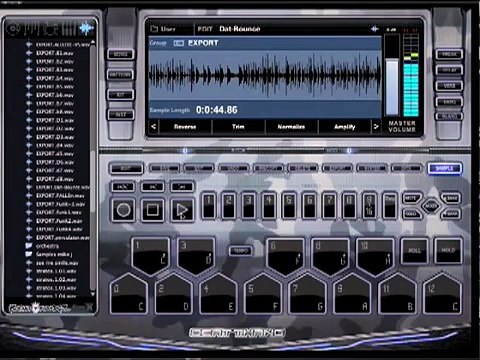Show previous edit functions with left arrow
Viewport: 480px width, 360px height.
[x=153, y=127]
